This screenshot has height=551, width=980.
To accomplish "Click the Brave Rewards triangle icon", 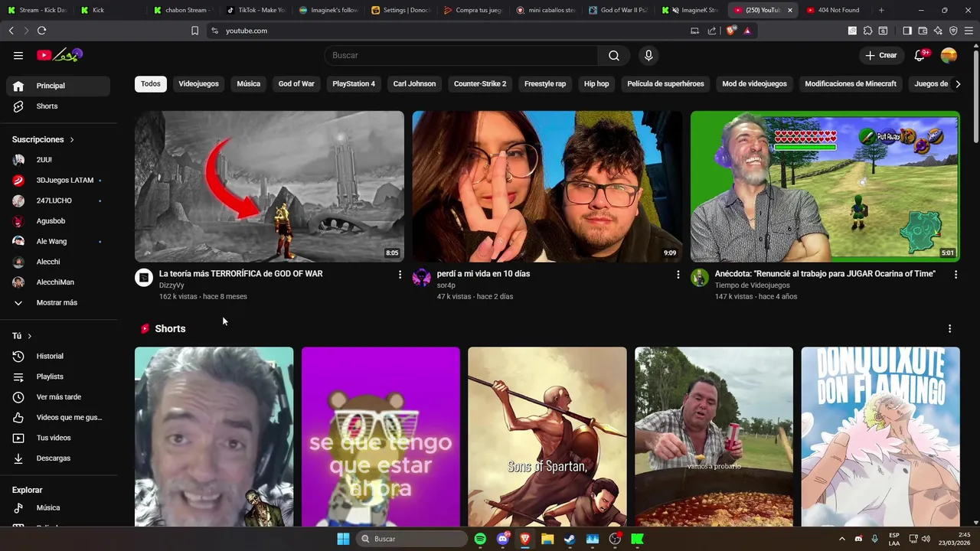I will point(747,31).
